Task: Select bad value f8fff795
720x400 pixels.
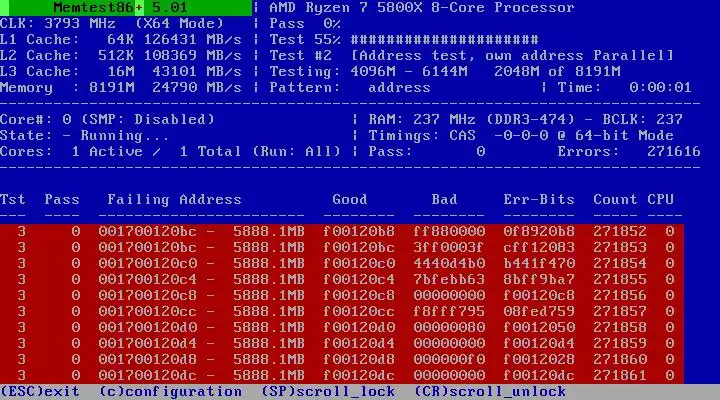Action: [449, 311]
